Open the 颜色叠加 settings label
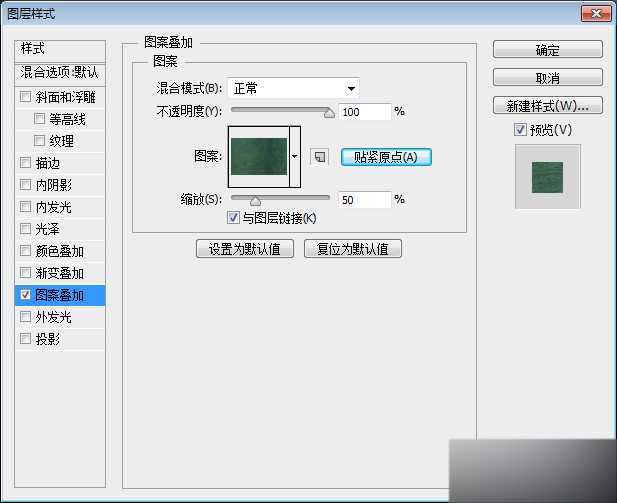 [x=60, y=251]
